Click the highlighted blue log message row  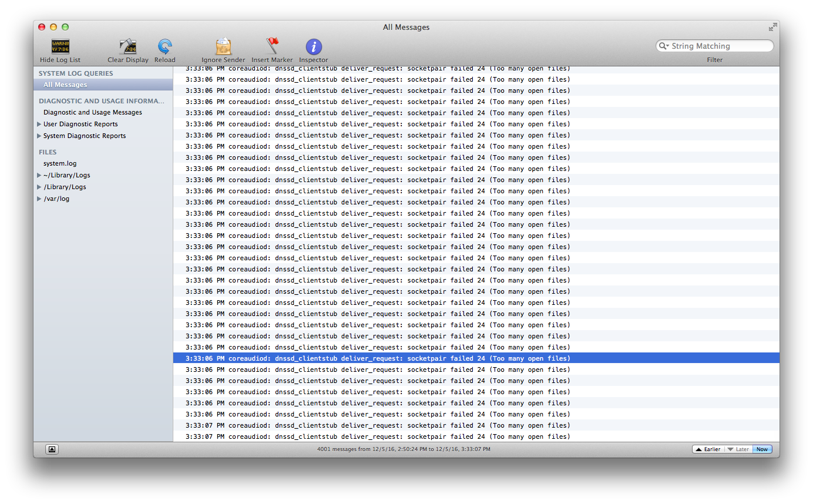coord(476,358)
